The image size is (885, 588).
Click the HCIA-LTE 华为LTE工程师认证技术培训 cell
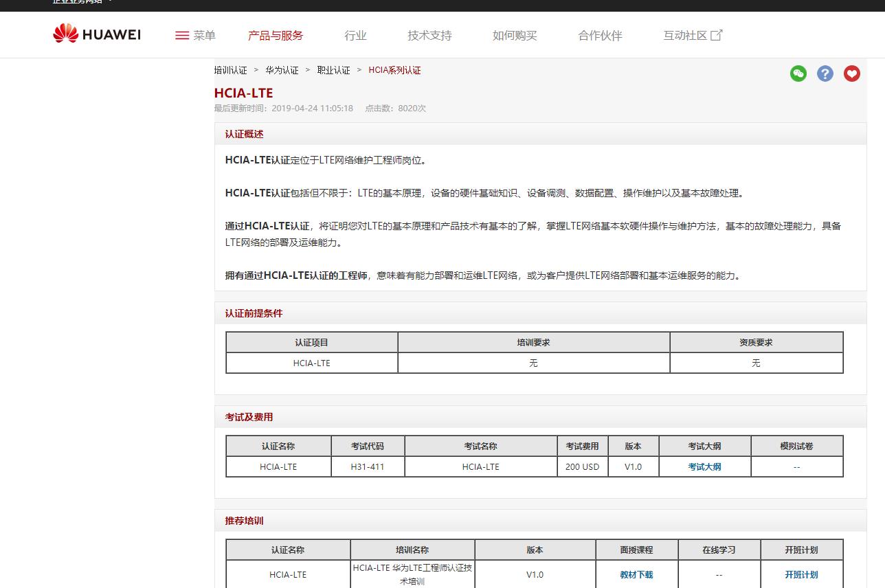412,574
